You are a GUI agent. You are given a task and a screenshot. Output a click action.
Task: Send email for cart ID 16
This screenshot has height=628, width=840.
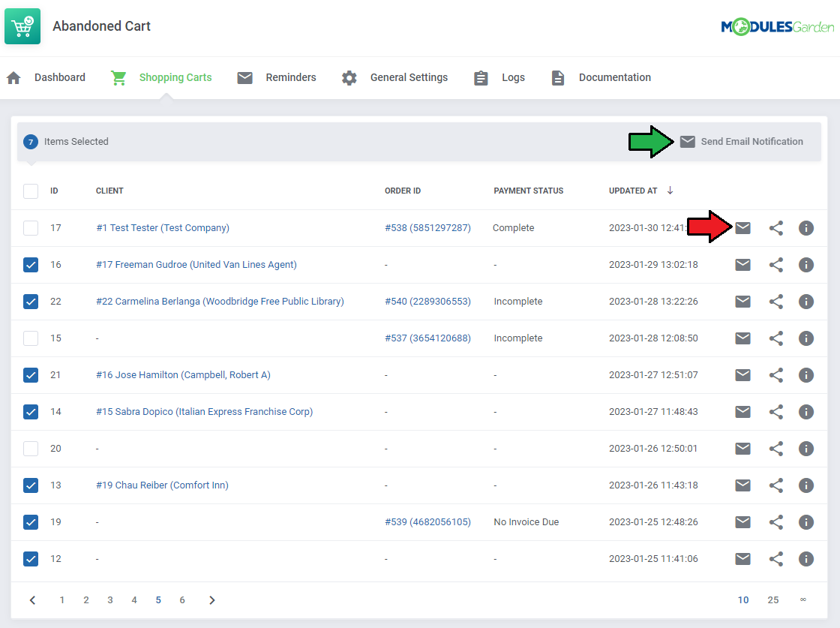click(742, 265)
